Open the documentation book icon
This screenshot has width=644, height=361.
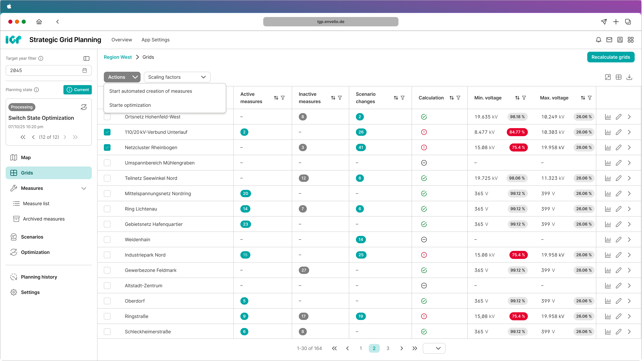click(620, 40)
